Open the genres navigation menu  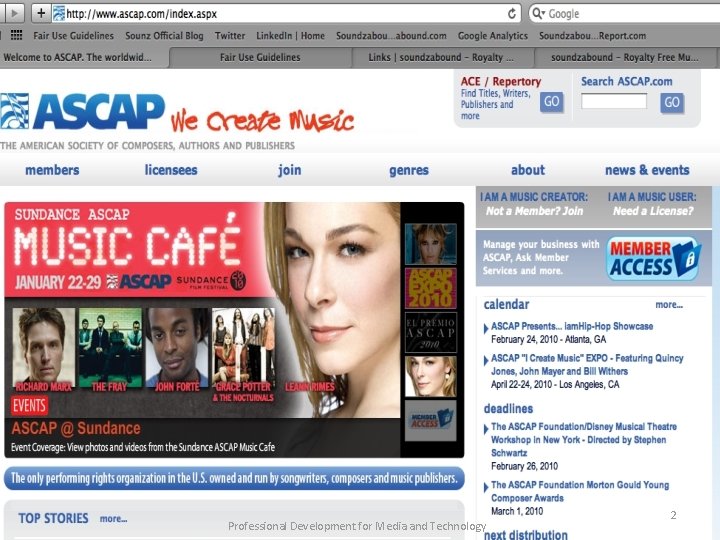point(409,170)
